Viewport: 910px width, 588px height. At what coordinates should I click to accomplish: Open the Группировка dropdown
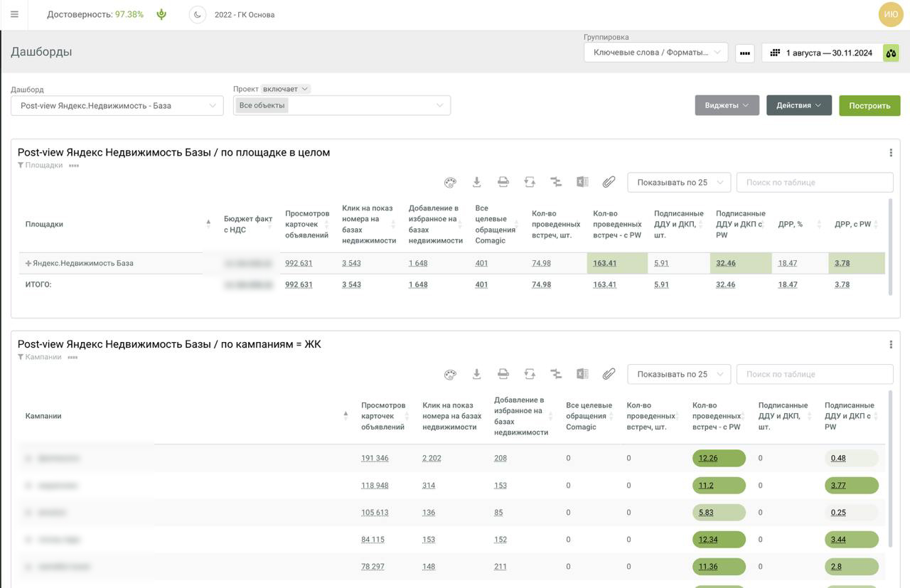tap(655, 53)
